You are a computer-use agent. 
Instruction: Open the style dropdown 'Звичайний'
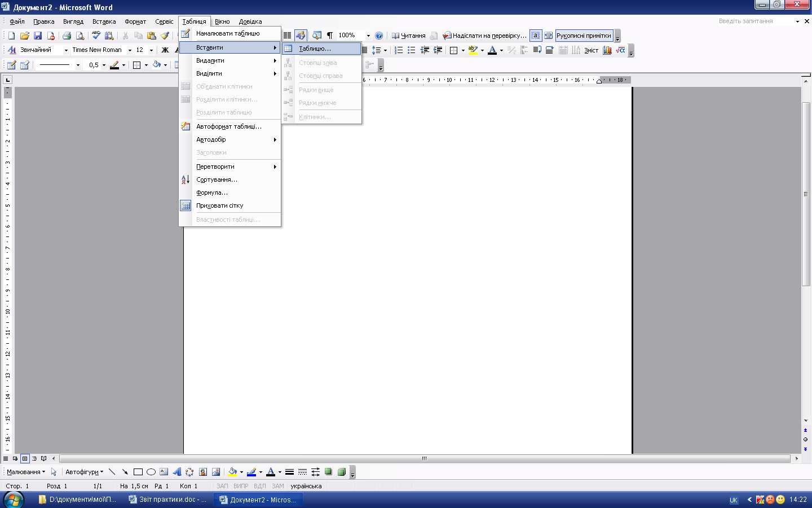66,50
